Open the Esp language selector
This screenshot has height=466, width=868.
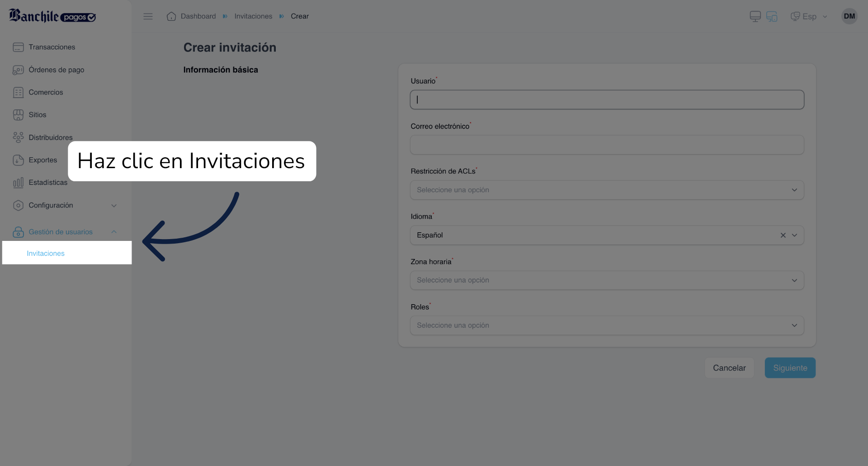[x=809, y=16]
